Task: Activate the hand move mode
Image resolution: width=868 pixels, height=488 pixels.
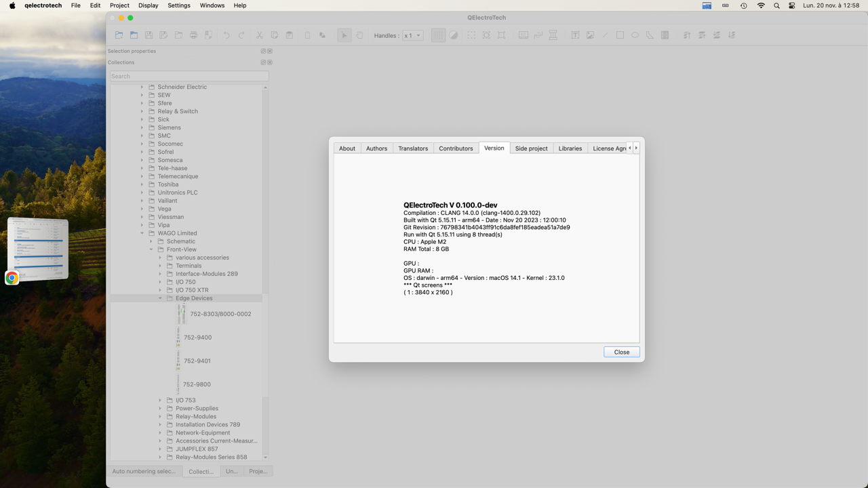Action: click(359, 35)
